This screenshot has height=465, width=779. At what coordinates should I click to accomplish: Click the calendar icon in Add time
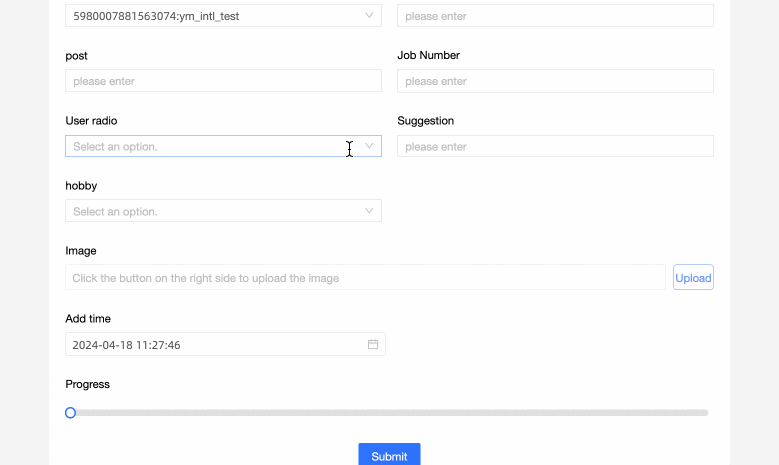[373, 345]
